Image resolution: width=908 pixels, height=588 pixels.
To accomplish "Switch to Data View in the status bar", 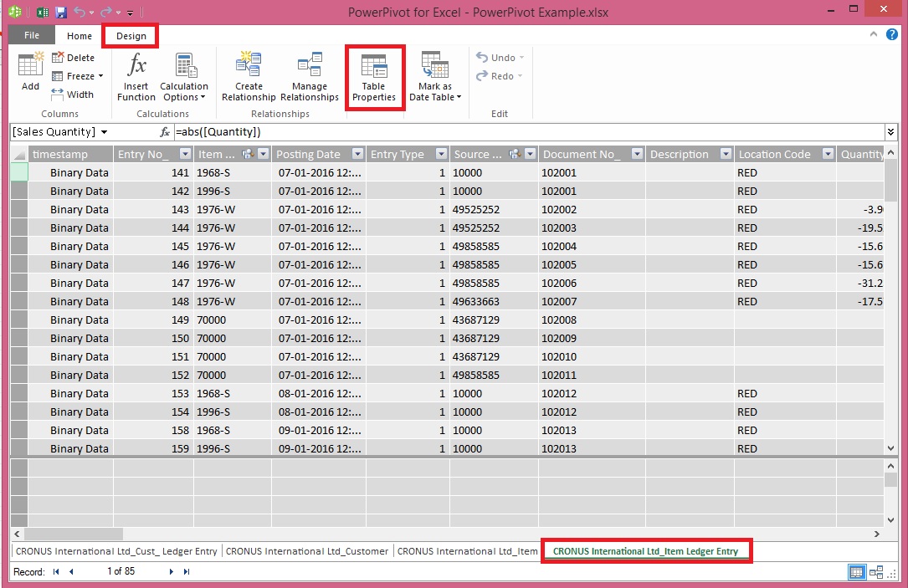I will [856, 571].
